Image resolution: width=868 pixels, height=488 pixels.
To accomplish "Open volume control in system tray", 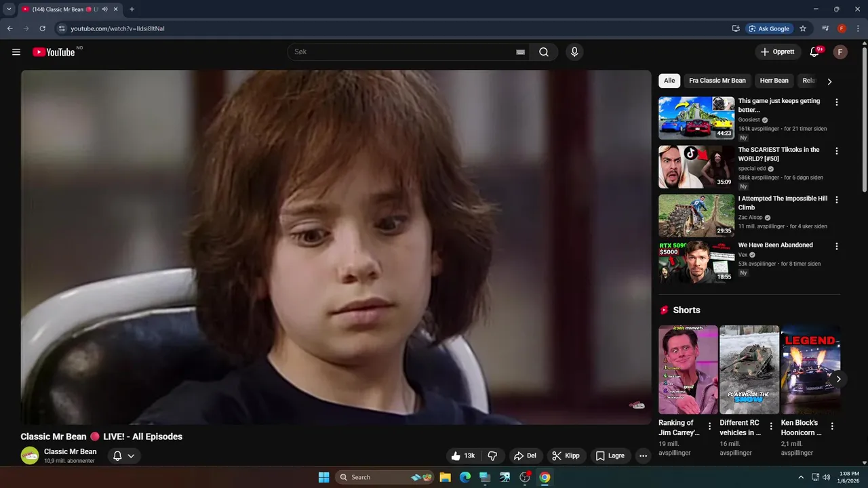I will click(x=826, y=477).
